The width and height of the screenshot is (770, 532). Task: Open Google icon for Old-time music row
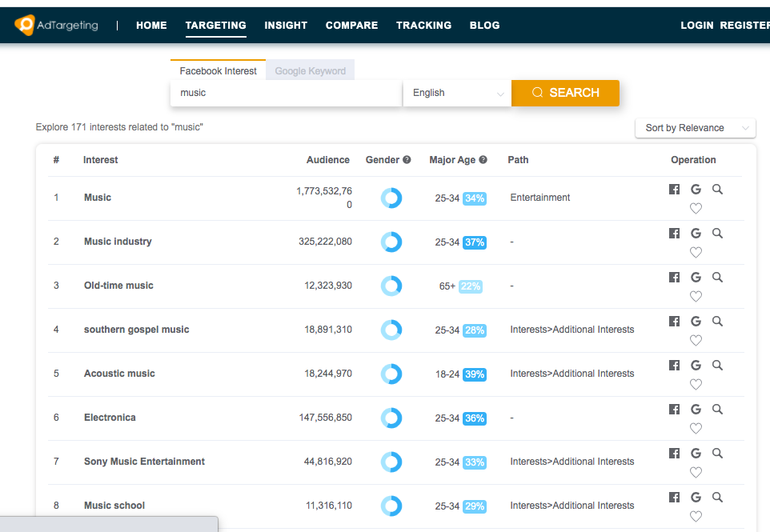(696, 278)
